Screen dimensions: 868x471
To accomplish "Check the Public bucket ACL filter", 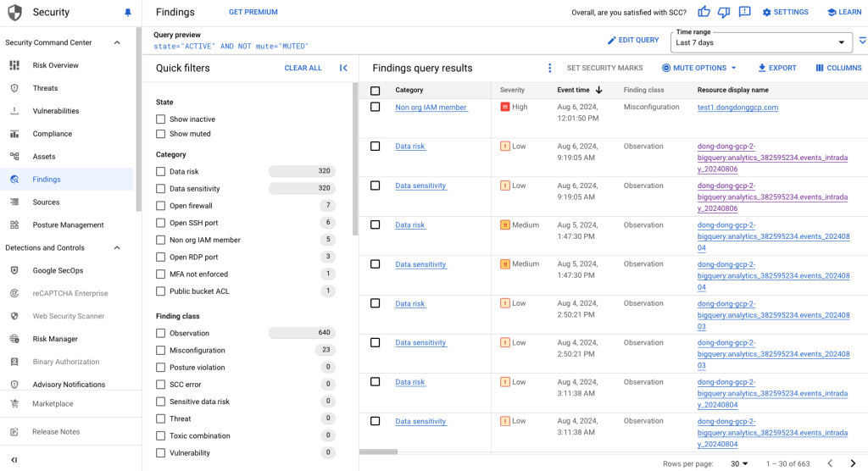I will point(160,291).
